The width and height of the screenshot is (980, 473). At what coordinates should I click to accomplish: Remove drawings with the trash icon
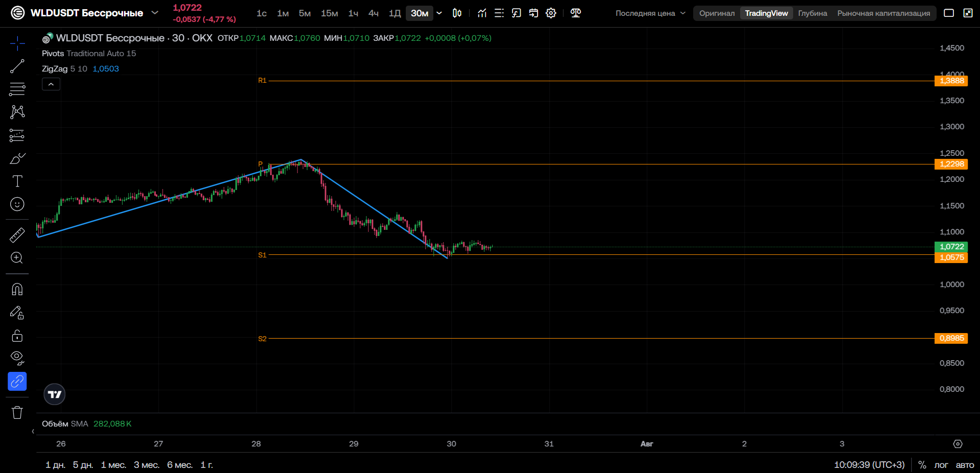[17, 413]
